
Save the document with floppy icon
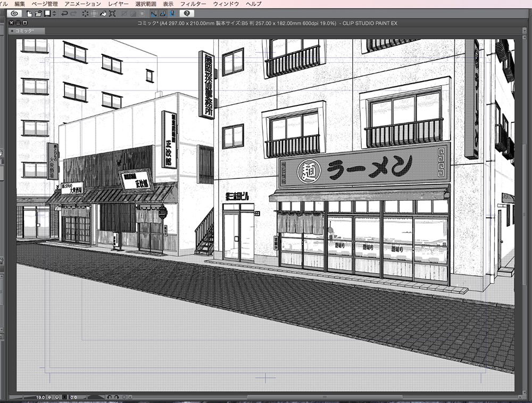click(47, 14)
